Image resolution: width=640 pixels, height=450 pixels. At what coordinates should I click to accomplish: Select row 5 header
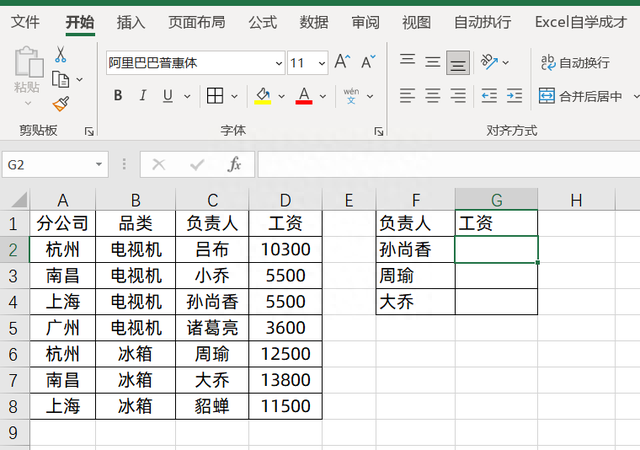click(14, 328)
